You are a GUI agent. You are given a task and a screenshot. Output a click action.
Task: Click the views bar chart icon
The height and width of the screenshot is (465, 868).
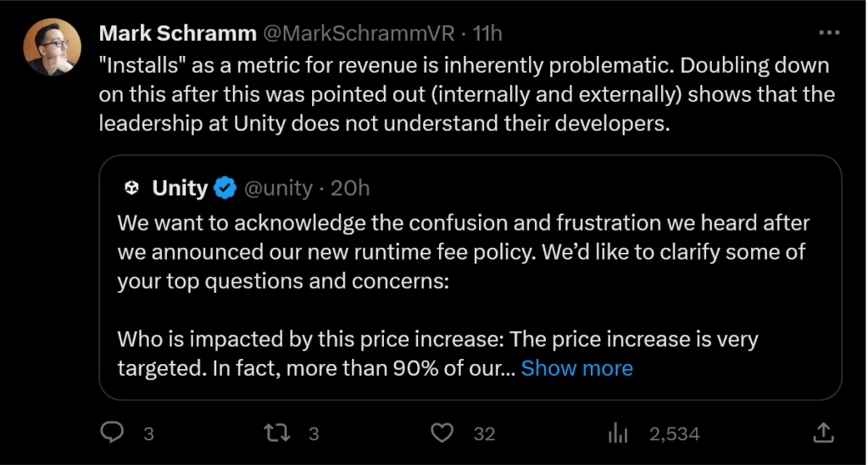[616, 434]
